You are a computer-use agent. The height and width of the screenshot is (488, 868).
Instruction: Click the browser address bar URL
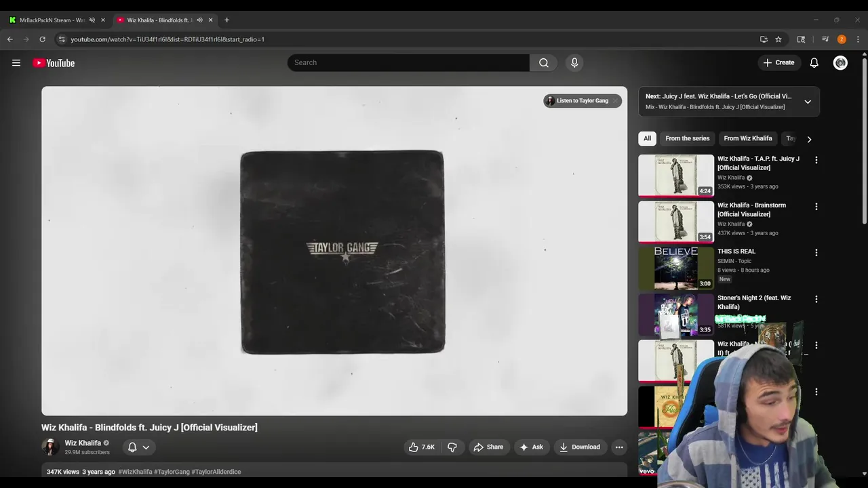(x=167, y=39)
